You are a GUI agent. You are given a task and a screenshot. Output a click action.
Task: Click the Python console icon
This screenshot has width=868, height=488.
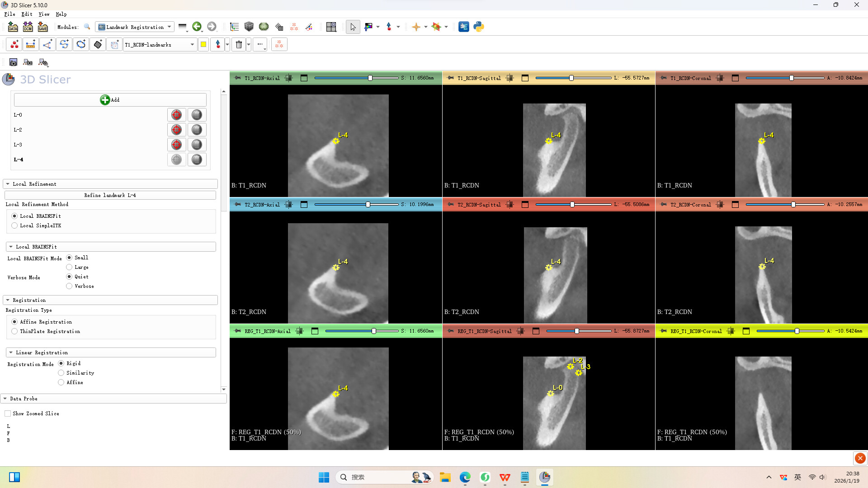(479, 27)
